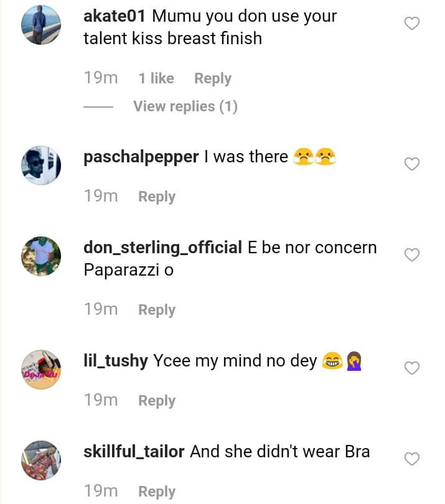
Task: Open the paschalpepper username link
Action: click(141, 157)
